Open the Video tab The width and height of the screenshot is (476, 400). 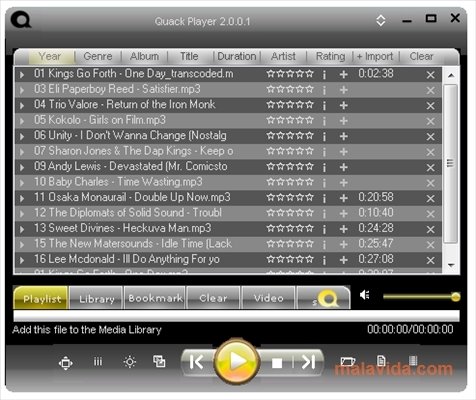coord(269,298)
